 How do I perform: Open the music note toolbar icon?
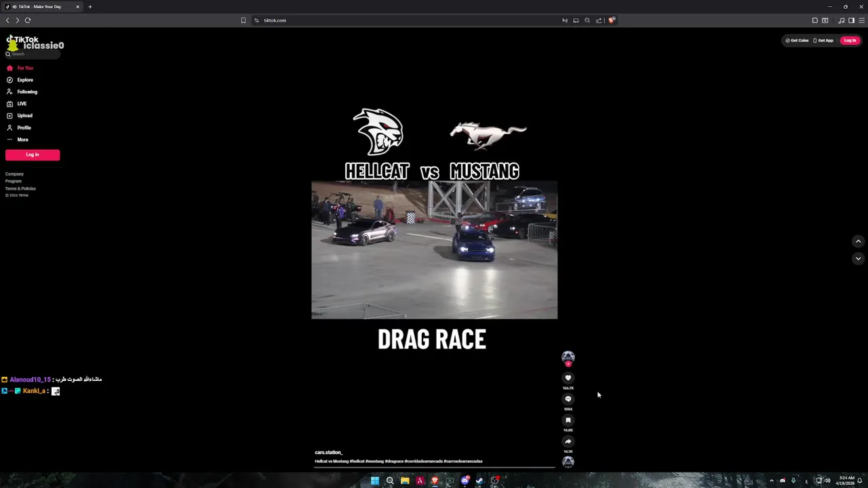point(842,20)
